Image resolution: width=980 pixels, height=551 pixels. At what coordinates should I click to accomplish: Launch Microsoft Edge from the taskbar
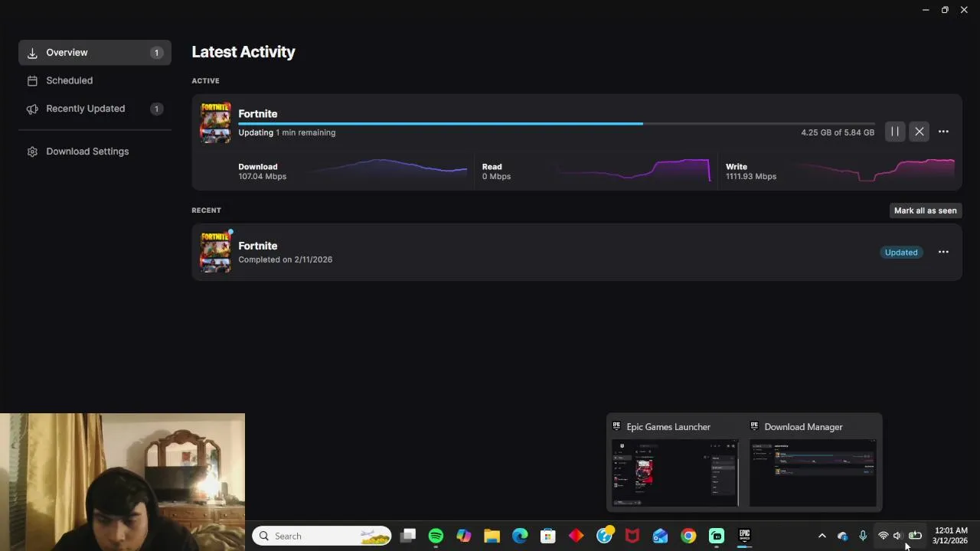click(520, 536)
